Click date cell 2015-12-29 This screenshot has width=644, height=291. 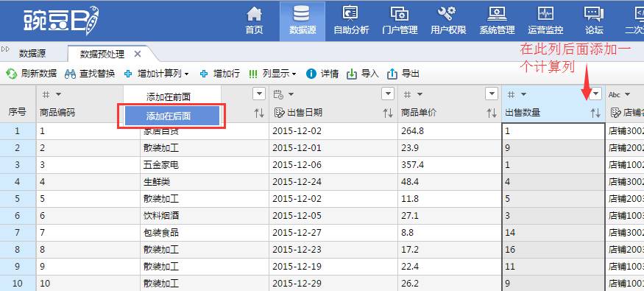click(333, 283)
